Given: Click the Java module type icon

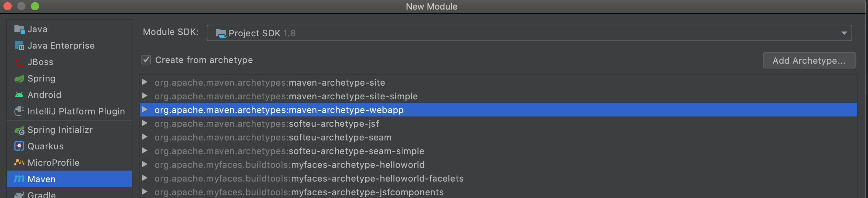Looking at the screenshot, I should click(19, 29).
